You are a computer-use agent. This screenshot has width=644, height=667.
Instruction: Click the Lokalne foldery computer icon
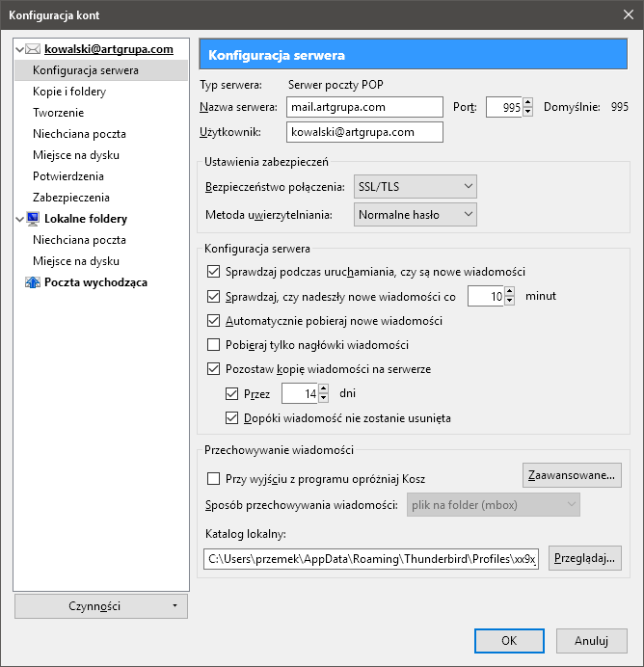[33, 219]
